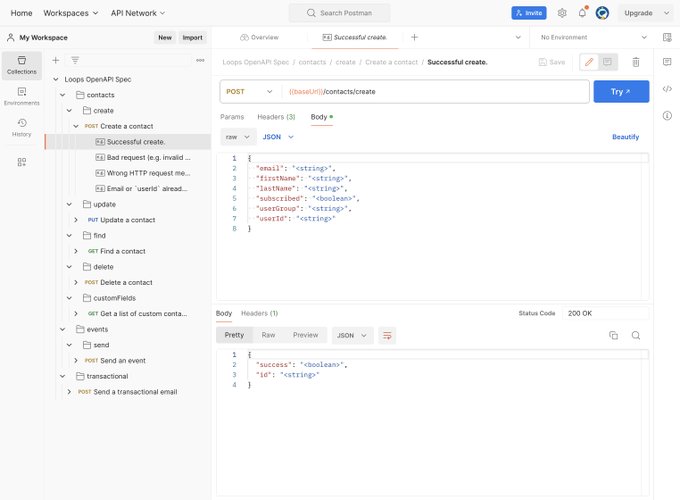Select the Raw response view
The height and width of the screenshot is (500, 680).
click(x=268, y=335)
